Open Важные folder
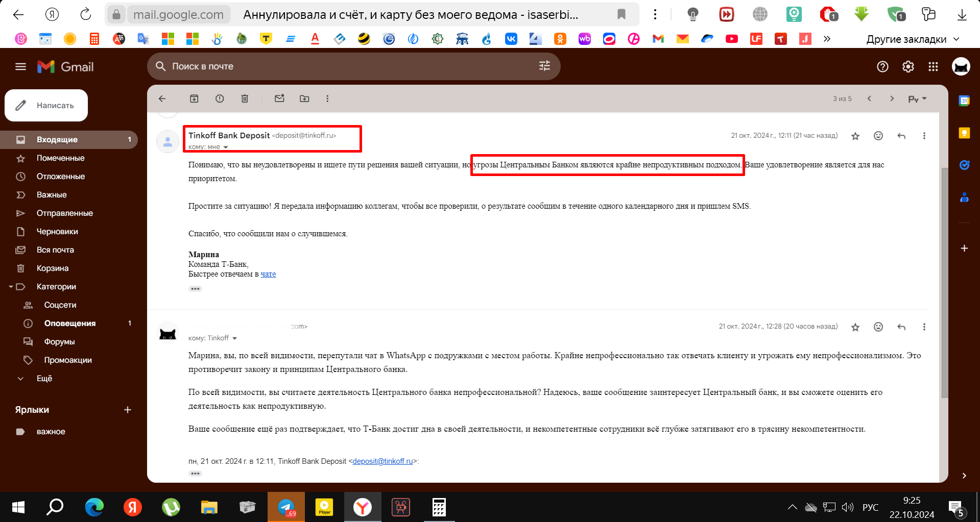The width and height of the screenshot is (980, 522). point(69,195)
